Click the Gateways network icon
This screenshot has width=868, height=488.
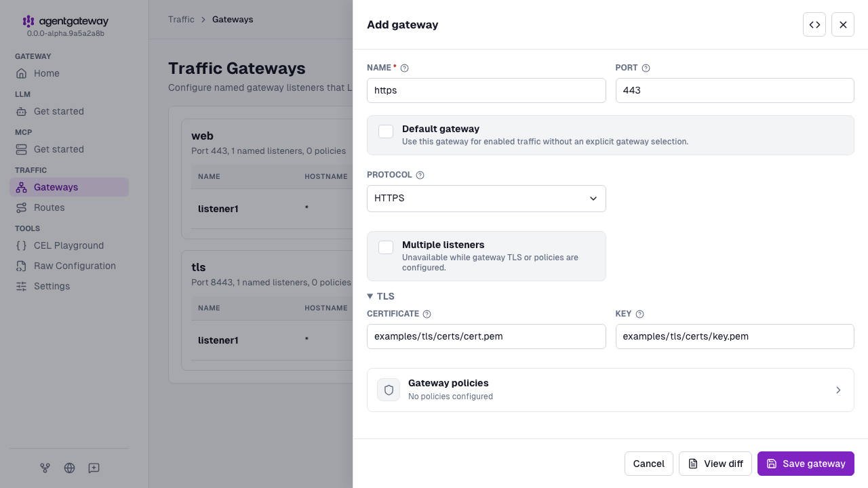click(x=22, y=187)
